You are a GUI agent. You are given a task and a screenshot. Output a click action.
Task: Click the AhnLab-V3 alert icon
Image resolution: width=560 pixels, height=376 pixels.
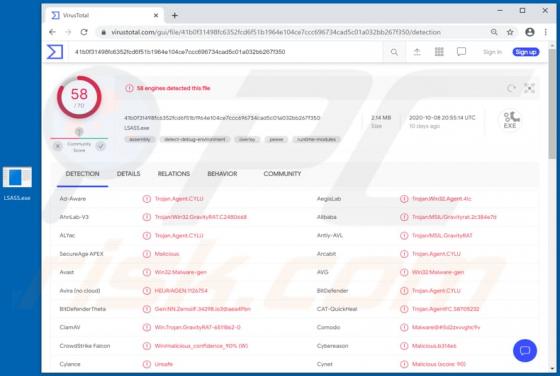tap(147, 217)
